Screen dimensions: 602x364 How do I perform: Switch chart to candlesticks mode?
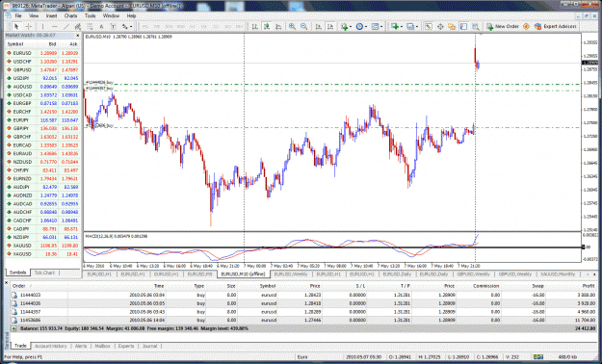[x=267, y=27]
